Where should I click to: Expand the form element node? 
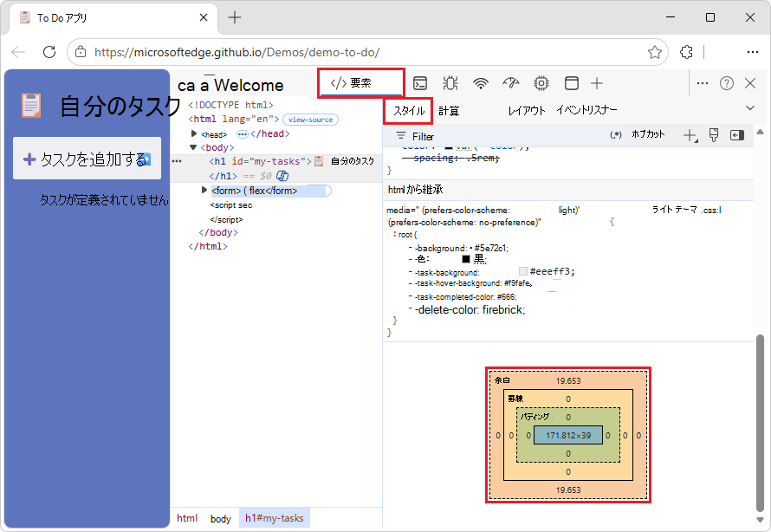tap(204, 190)
